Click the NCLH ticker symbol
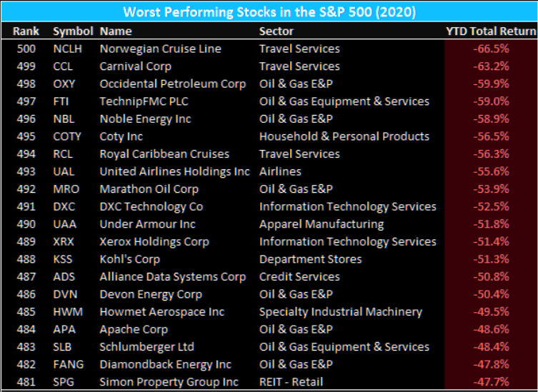This screenshot has height=392, width=538. (69, 49)
